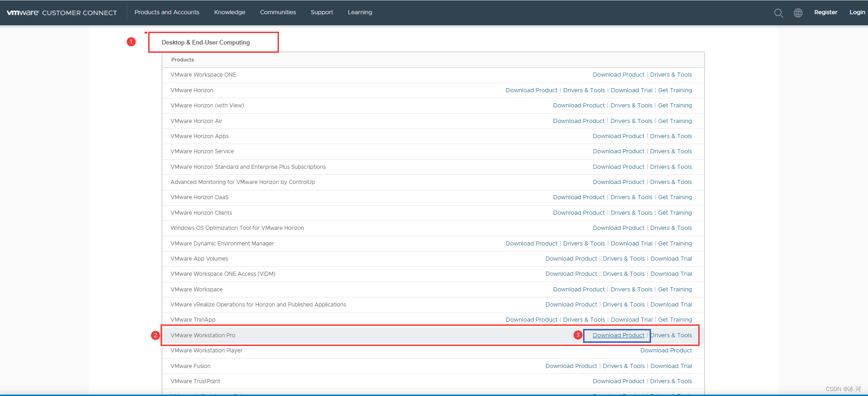The image size is (868, 396).
Task: Download Product for VMware Workstation Pro
Action: [618, 335]
